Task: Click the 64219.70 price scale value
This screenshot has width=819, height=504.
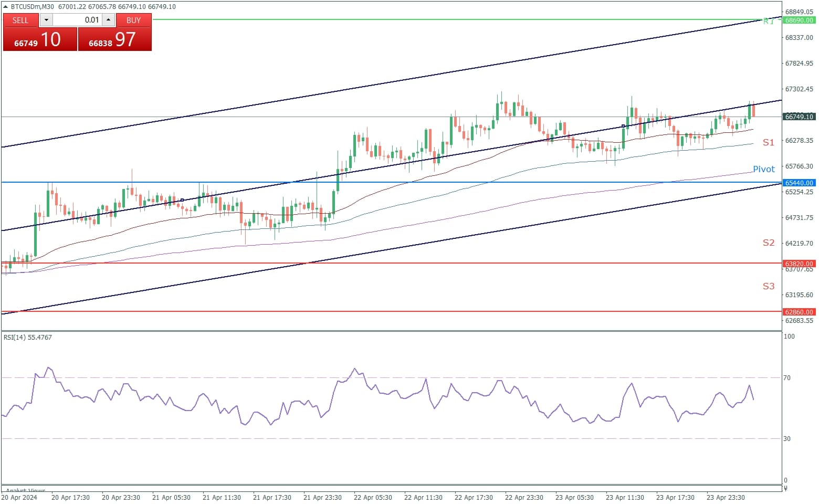Action: 799,243
